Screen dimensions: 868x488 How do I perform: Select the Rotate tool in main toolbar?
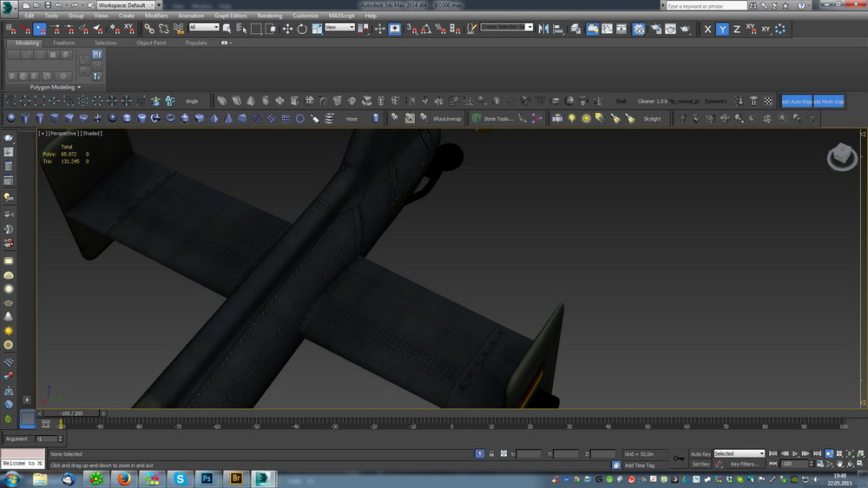pyautogui.click(x=301, y=29)
